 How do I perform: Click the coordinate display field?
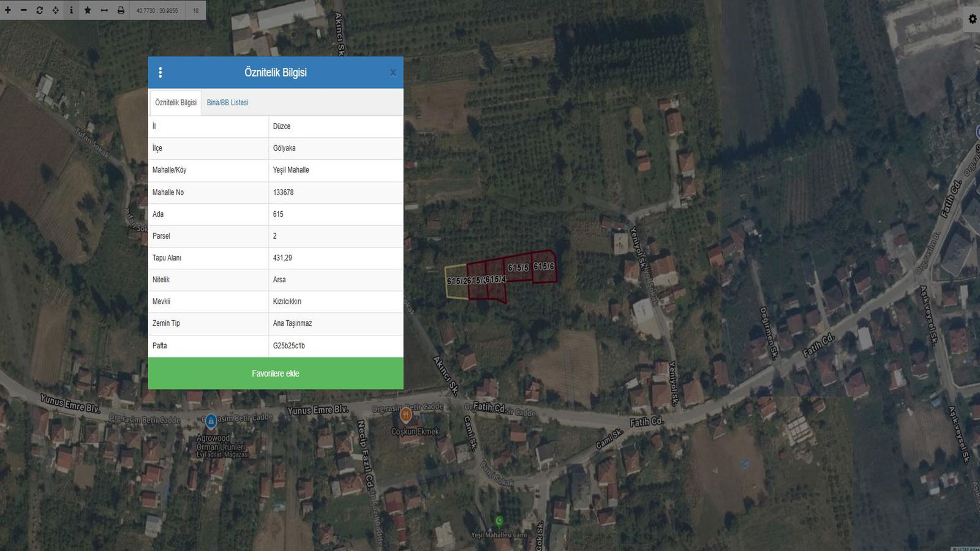tap(157, 10)
